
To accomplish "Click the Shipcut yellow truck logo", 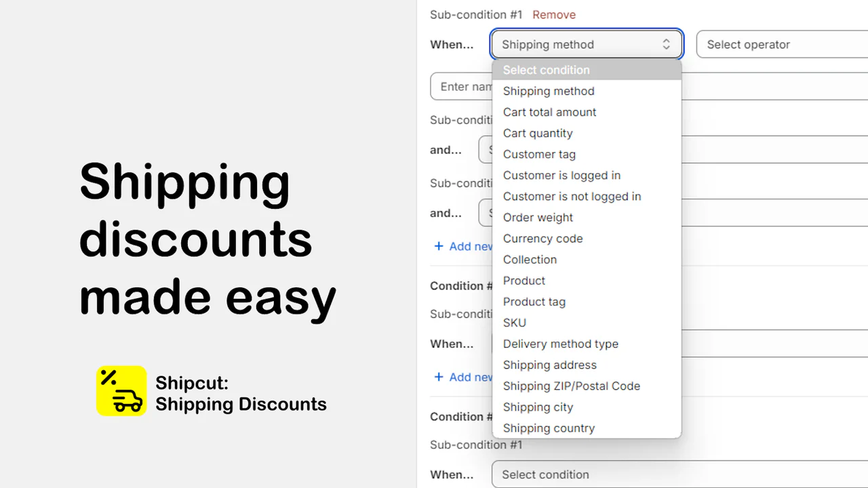I will (121, 391).
